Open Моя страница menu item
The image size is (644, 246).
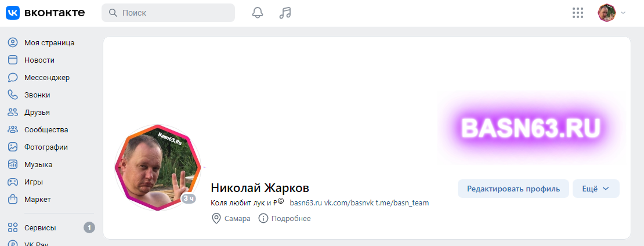pos(49,42)
